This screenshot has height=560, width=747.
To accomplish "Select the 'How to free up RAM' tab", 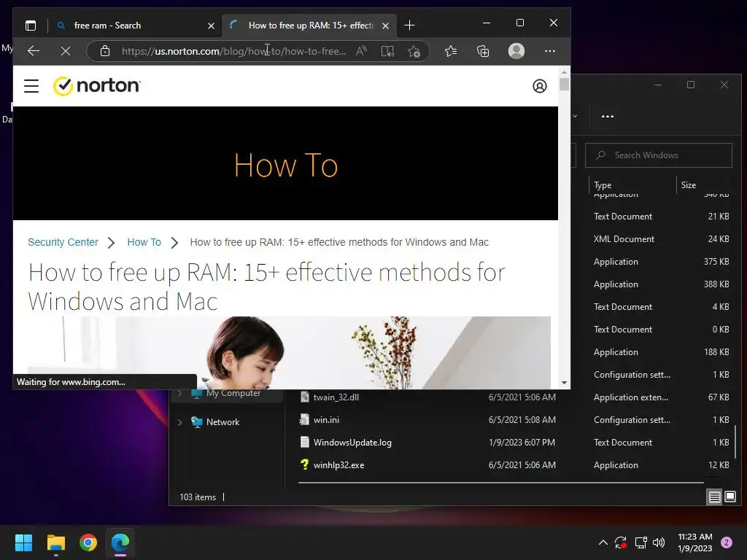I will pyautogui.click(x=309, y=26).
